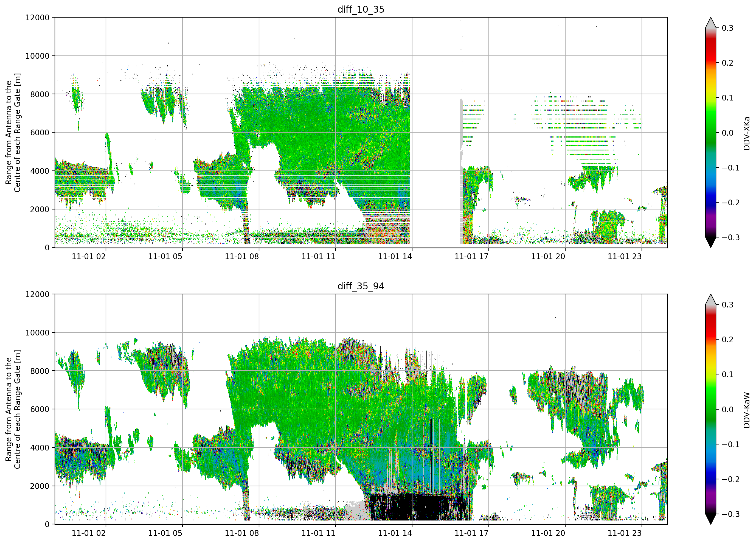Click the y-axis range label of diff_10_35 plot
This screenshot has width=756, height=543.
pos(13,132)
